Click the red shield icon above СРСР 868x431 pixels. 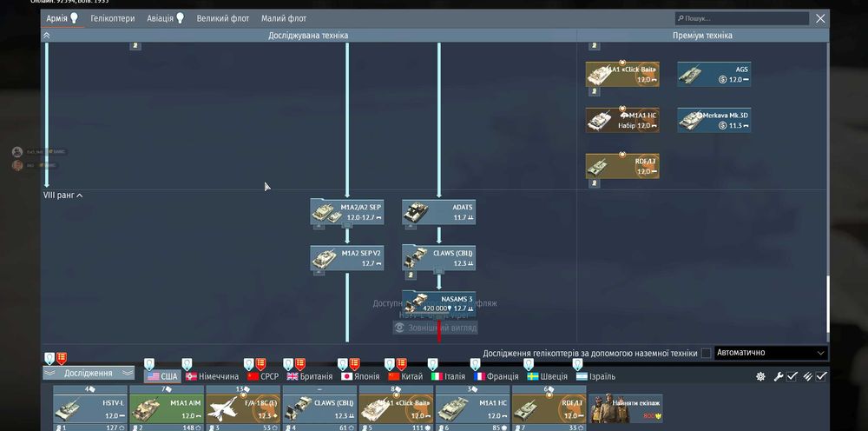coord(260,364)
